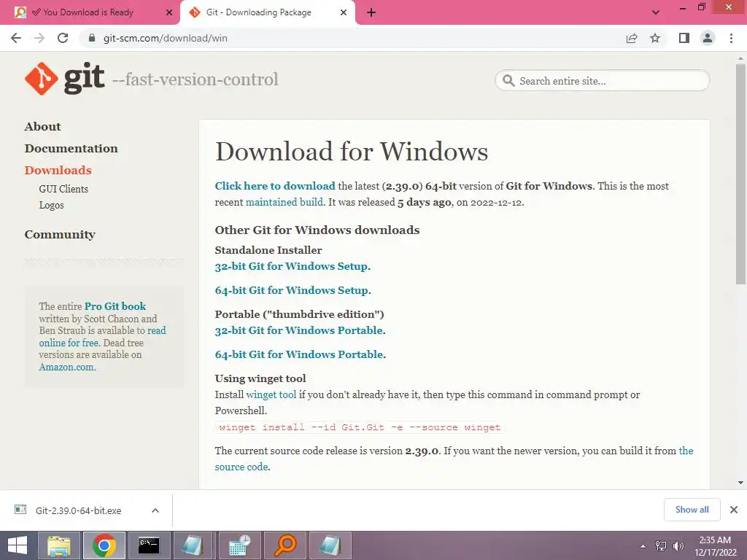Viewport: 747px width, 560px height.
Task: Open the Downloads section
Action: pos(58,171)
